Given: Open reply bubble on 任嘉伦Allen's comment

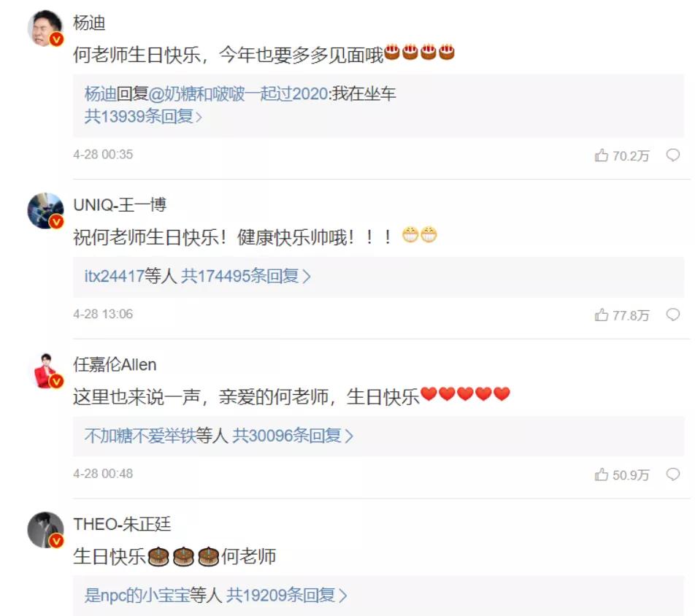Looking at the screenshot, I should (x=673, y=474).
